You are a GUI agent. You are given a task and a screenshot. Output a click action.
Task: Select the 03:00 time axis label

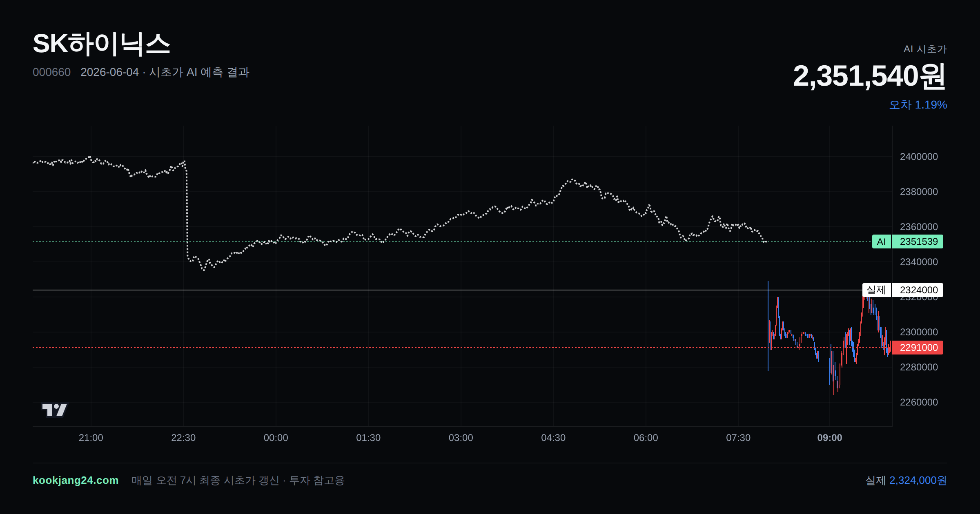[x=461, y=438]
